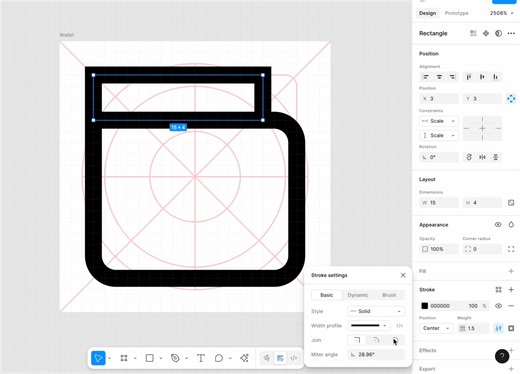This screenshot has width=520, height=374.
Task: Align selection left
Action: coord(426,77)
